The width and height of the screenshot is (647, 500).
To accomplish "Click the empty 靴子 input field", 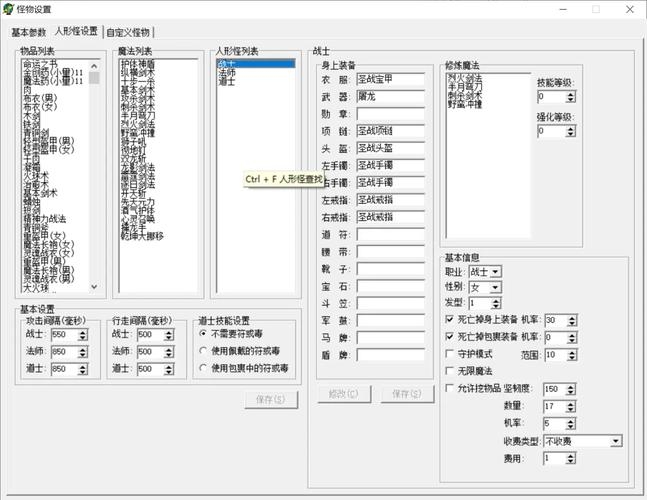I will 390,269.
